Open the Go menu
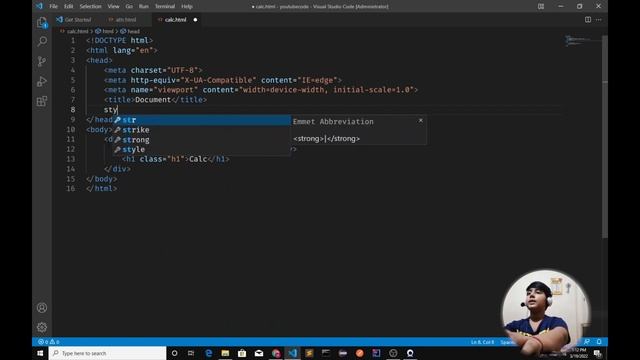 [129, 6]
